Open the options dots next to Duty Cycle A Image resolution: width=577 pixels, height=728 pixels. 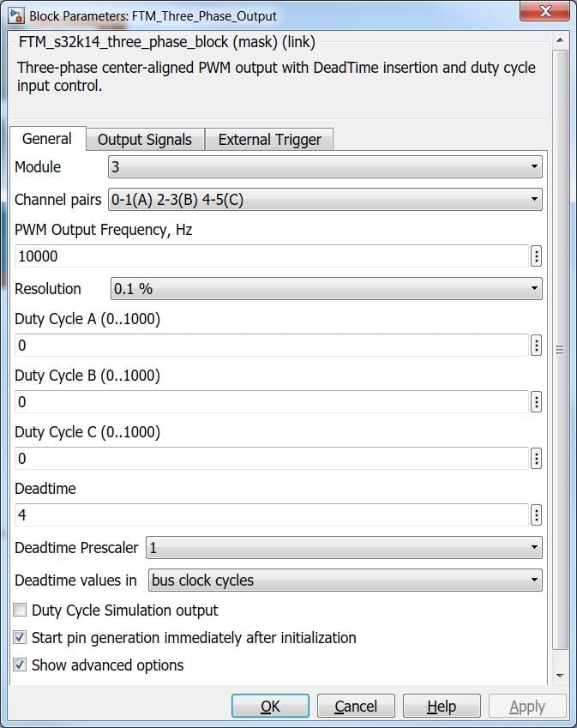[537, 346]
